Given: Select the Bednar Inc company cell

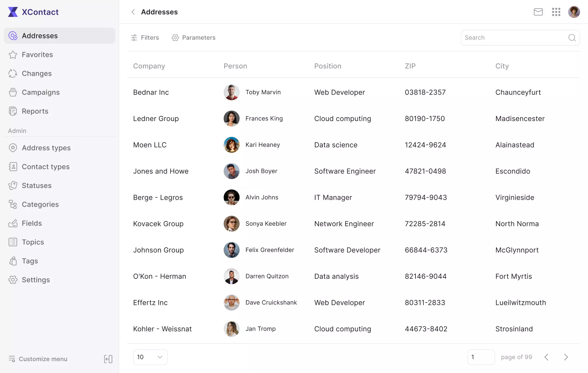Looking at the screenshot, I should pyautogui.click(x=151, y=92).
